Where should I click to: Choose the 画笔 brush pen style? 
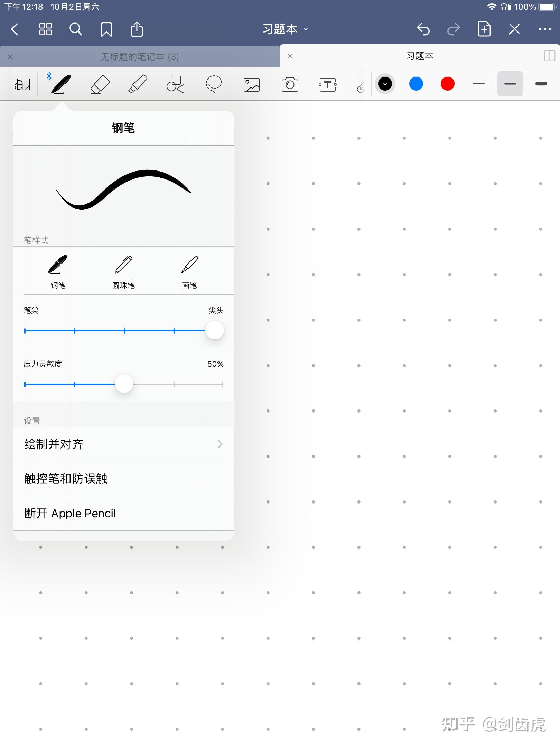(x=189, y=271)
